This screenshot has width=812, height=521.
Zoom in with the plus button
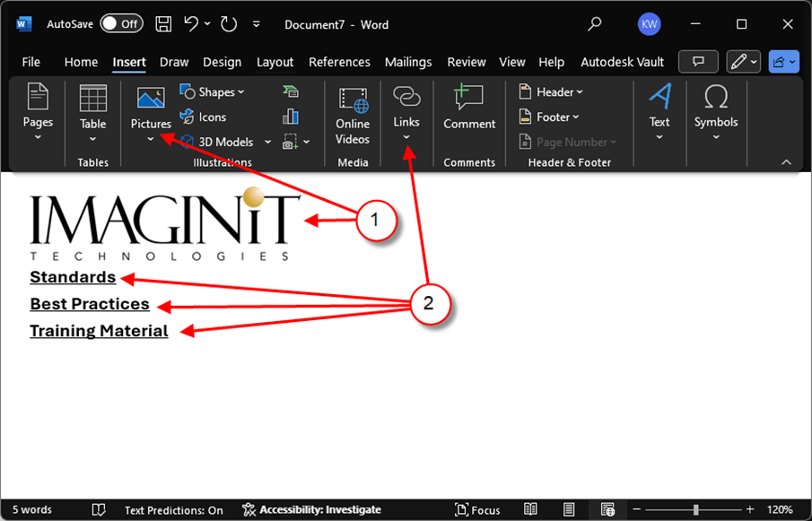(x=750, y=509)
